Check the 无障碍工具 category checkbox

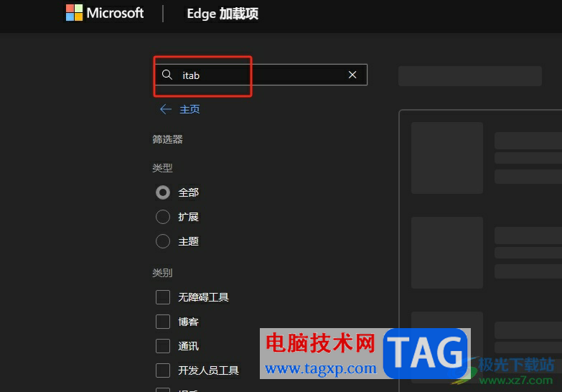(x=163, y=297)
